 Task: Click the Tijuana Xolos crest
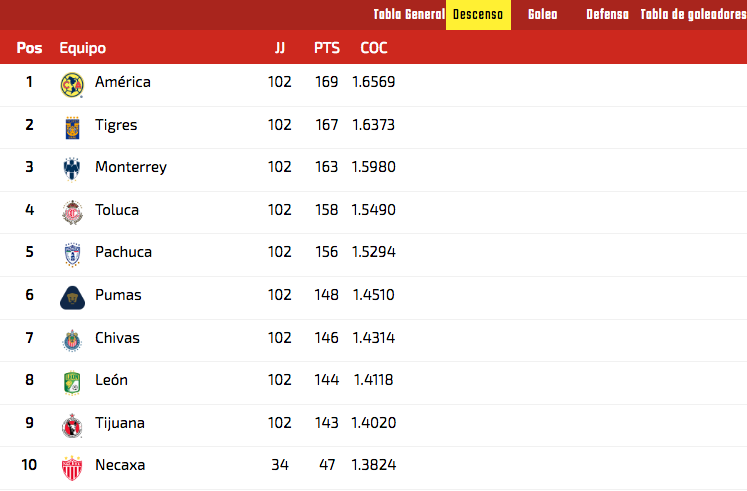(x=72, y=426)
